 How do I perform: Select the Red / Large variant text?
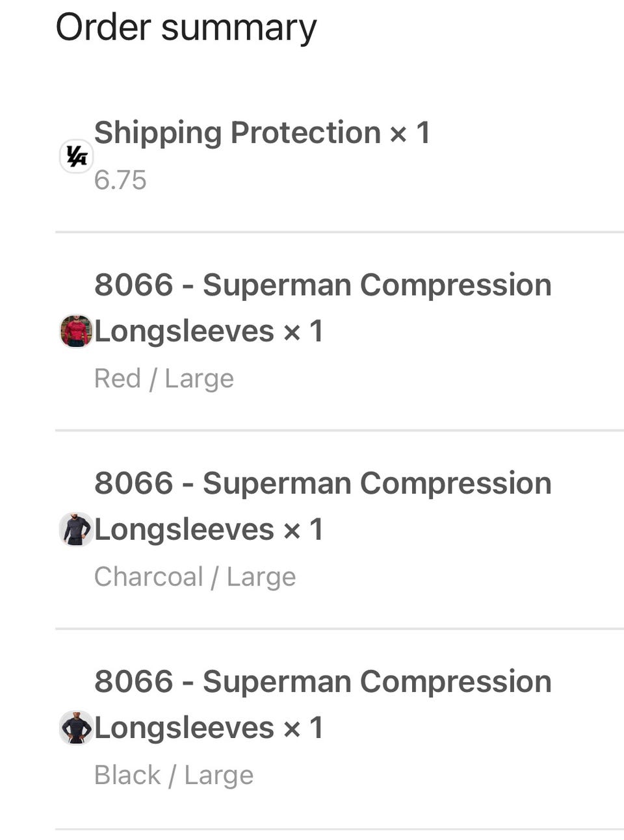pos(164,378)
